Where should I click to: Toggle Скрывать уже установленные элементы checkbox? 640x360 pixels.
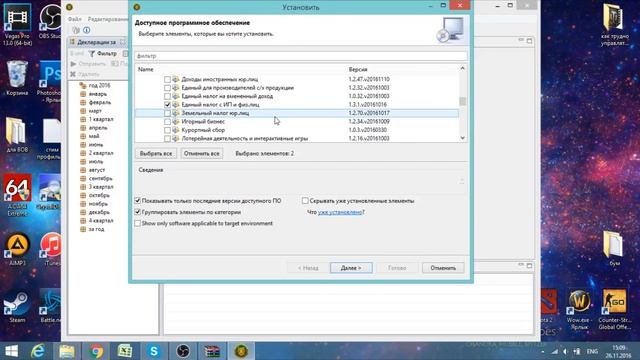click(x=305, y=201)
